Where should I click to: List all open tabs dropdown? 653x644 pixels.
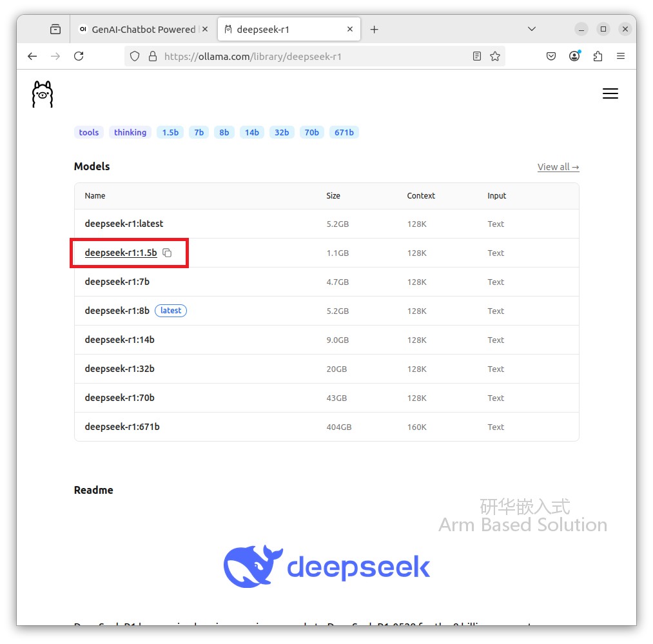531,29
